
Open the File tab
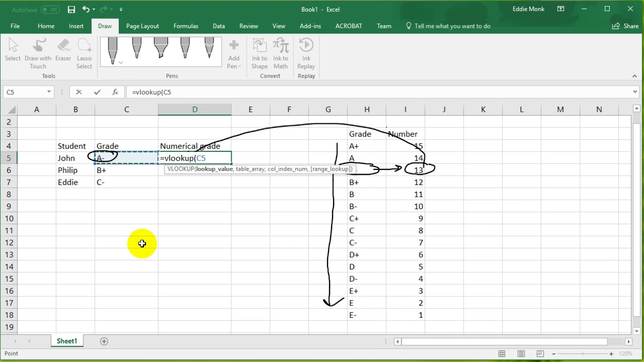15,26
